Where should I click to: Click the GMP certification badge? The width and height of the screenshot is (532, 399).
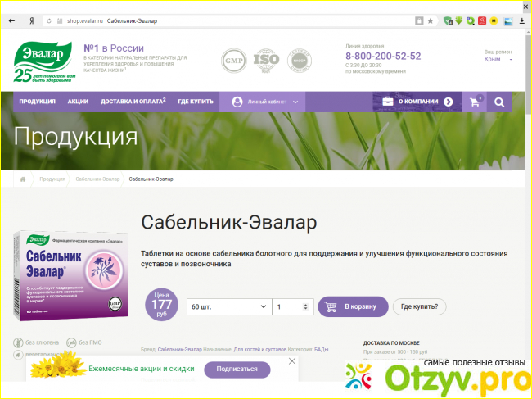pyautogui.click(x=234, y=61)
